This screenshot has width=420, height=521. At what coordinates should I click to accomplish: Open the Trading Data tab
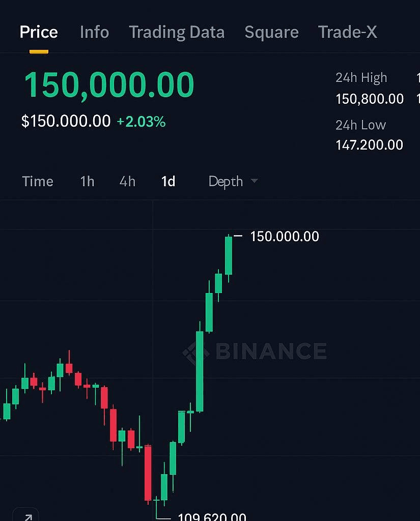[176, 33]
